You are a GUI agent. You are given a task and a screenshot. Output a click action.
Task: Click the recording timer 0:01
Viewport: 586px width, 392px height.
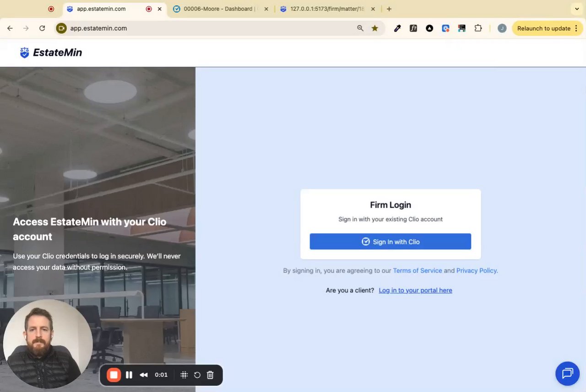(x=161, y=375)
